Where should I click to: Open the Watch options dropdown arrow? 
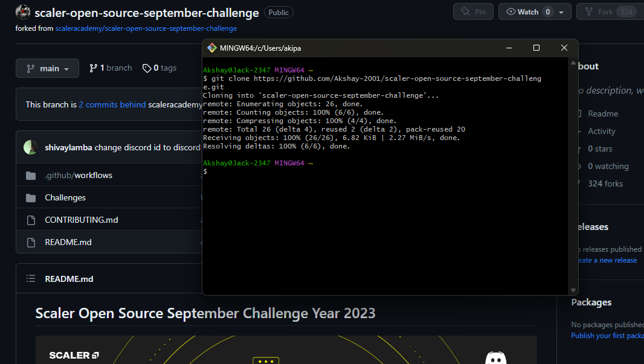[x=562, y=11]
